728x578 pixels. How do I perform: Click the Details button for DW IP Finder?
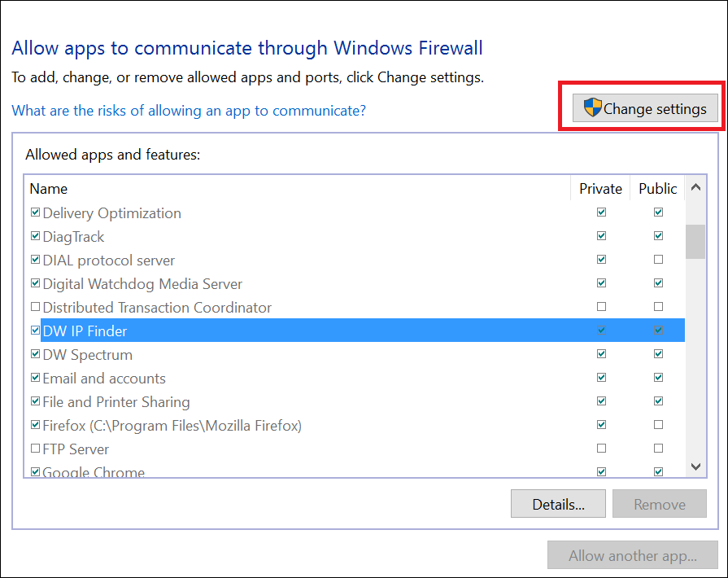pyautogui.click(x=557, y=503)
